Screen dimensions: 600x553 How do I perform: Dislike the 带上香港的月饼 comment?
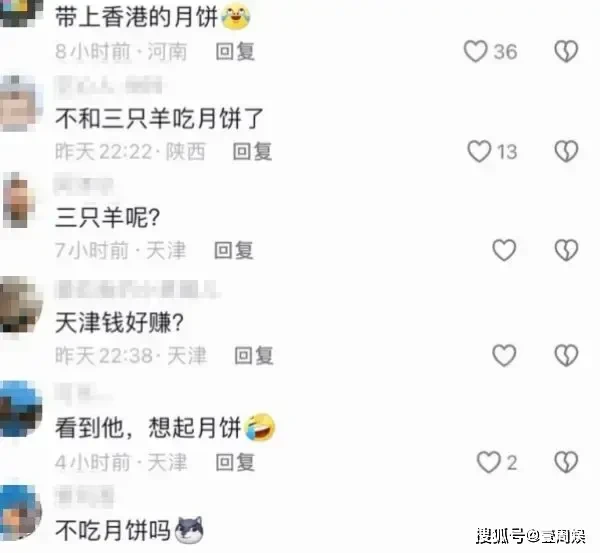566,51
